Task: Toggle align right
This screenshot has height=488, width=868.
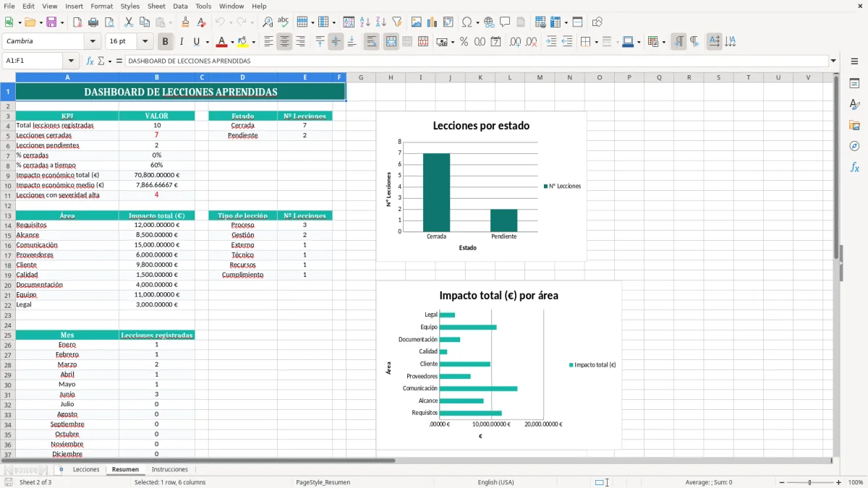Action: point(300,42)
